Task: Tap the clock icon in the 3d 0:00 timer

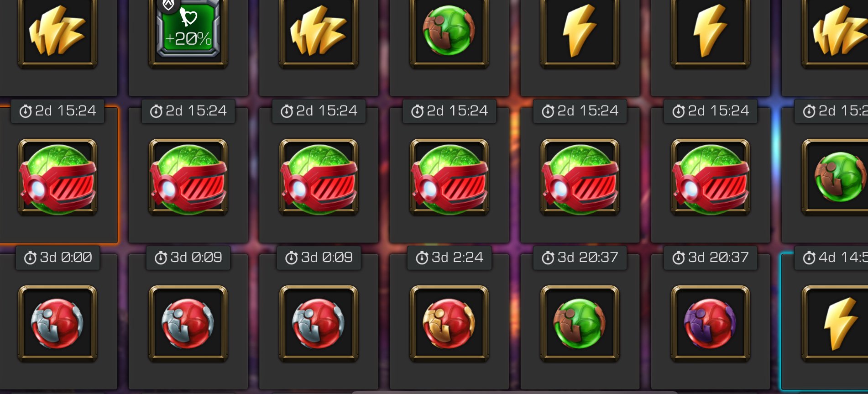Action: click(30, 258)
